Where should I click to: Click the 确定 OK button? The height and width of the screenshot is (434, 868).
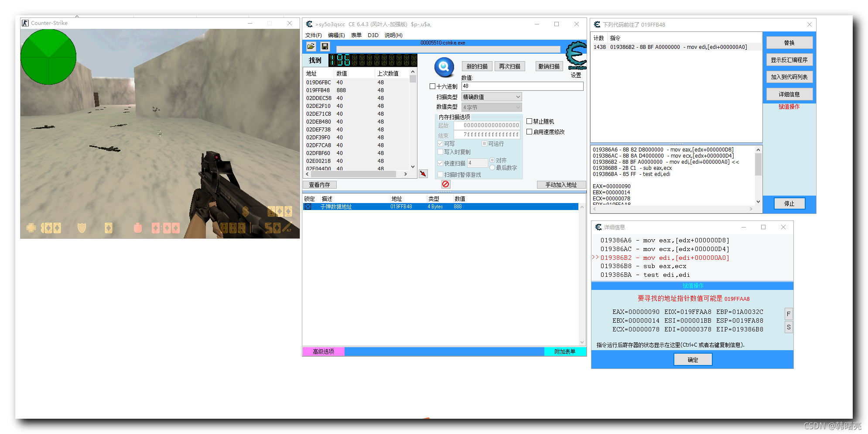coord(693,360)
